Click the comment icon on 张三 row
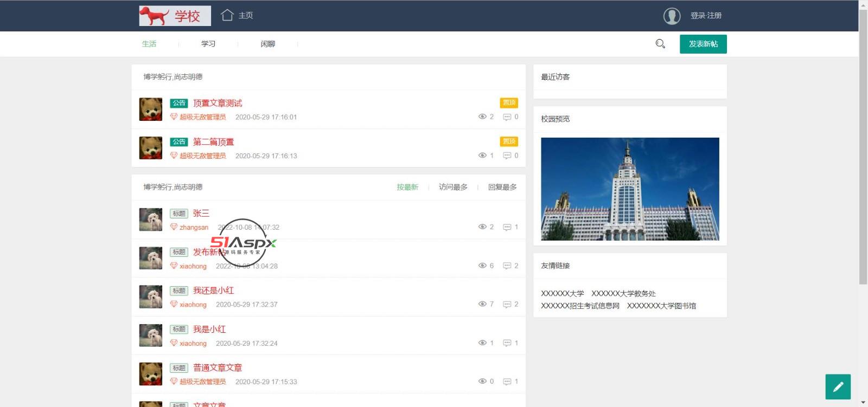 [507, 227]
